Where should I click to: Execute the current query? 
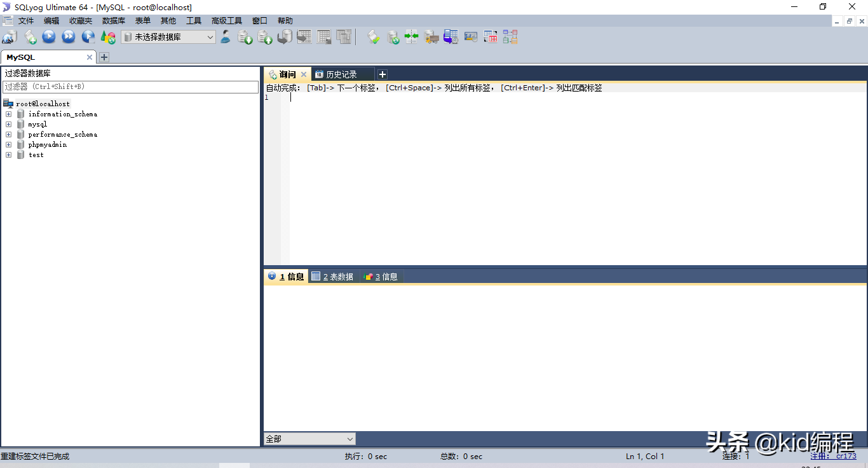point(49,36)
